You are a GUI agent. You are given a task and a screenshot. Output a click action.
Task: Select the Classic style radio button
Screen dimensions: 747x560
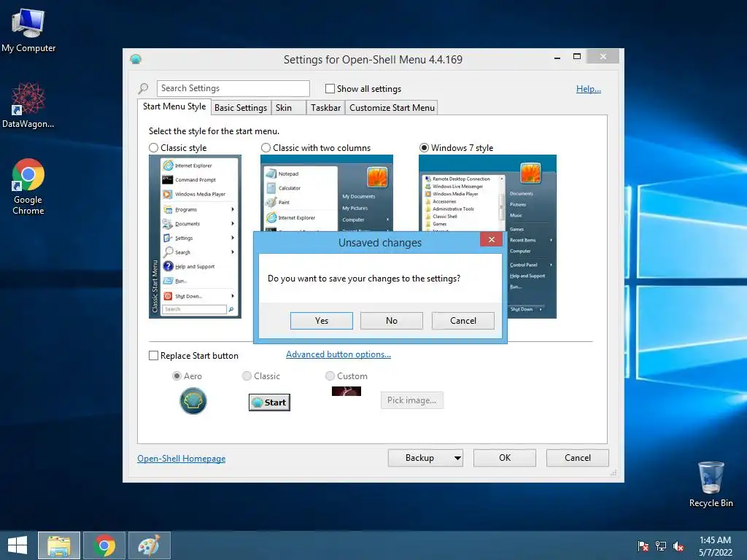point(153,148)
